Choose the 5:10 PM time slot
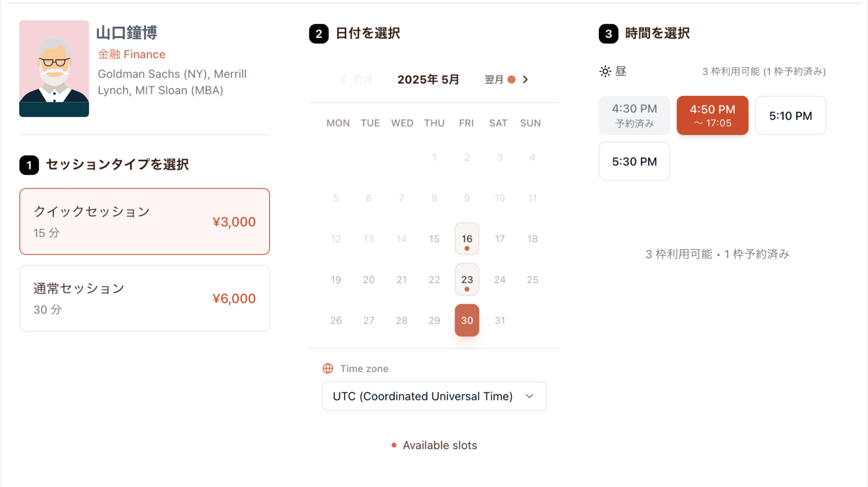The image size is (868, 487). (791, 115)
